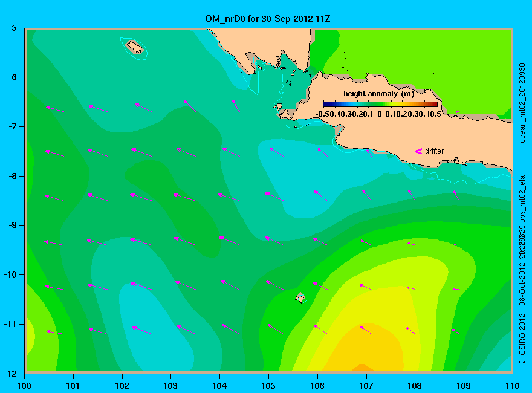Click latitude label '-9' on y-axis
The width and height of the screenshot is (532, 393).
(13, 226)
